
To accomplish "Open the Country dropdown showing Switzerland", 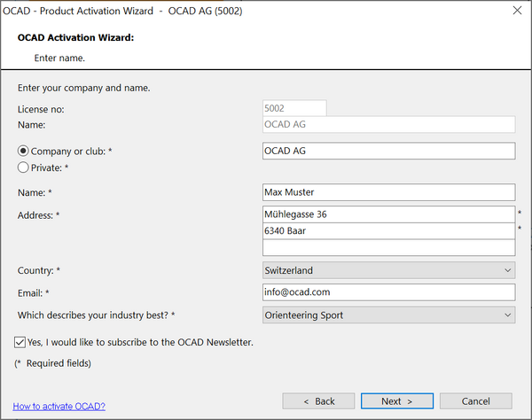I will (x=389, y=270).
